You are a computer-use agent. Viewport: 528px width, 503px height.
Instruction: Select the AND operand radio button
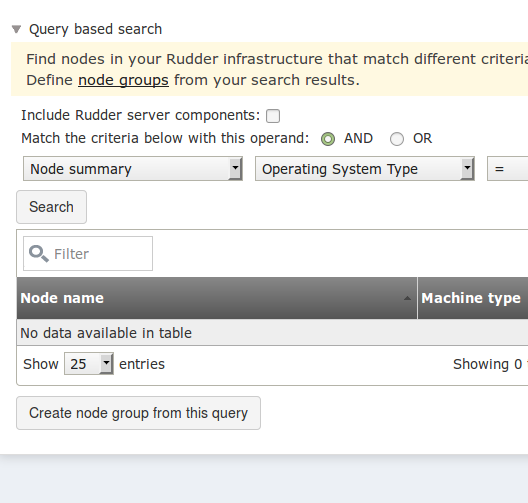tap(328, 139)
